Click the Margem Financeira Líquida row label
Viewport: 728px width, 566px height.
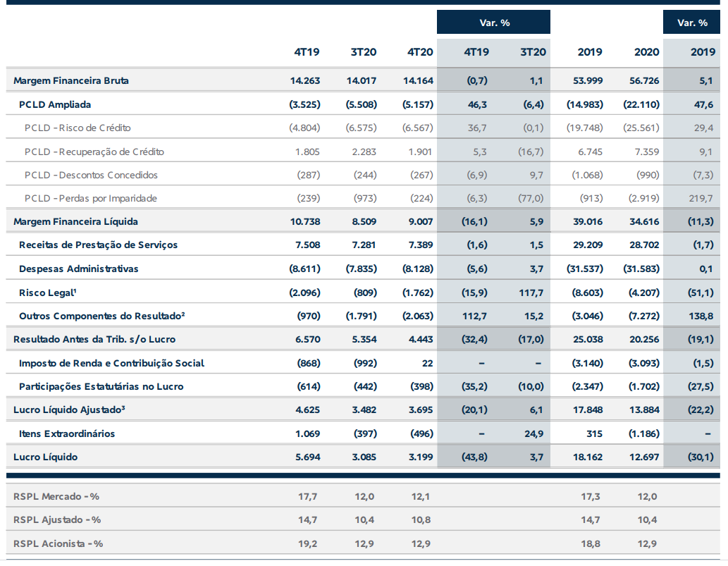pyautogui.click(x=75, y=221)
